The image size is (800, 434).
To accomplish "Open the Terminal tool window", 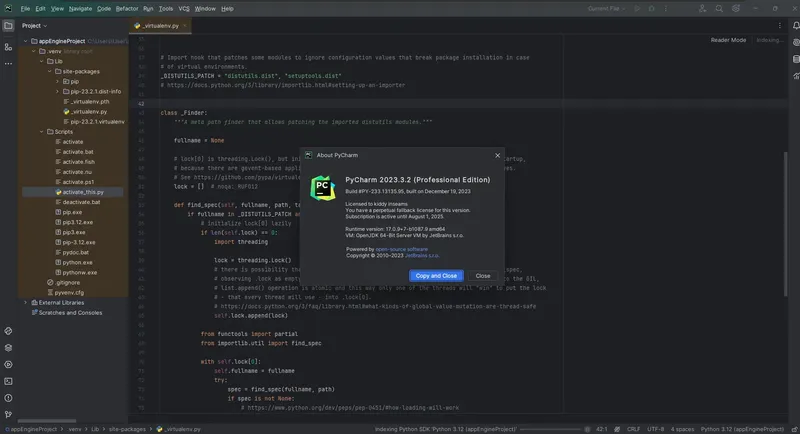I will click(x=8, y=381).
